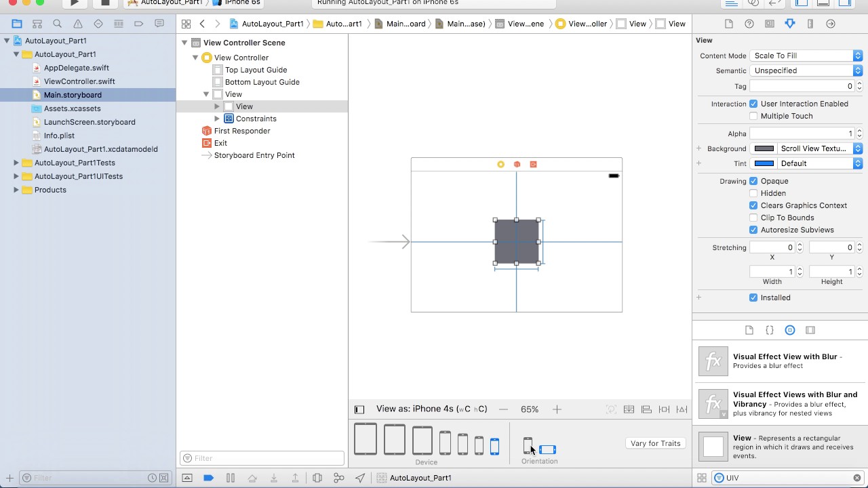Show the Project navigator folder icon
Viewport: 868px width, 488px height.
click(x=17, y=24)
